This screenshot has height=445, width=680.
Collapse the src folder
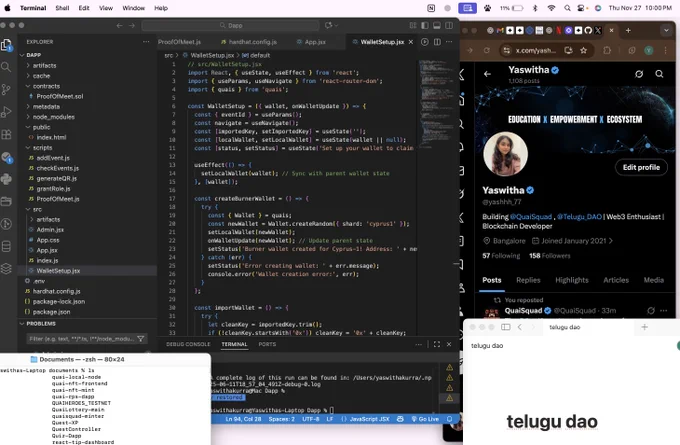37,209
